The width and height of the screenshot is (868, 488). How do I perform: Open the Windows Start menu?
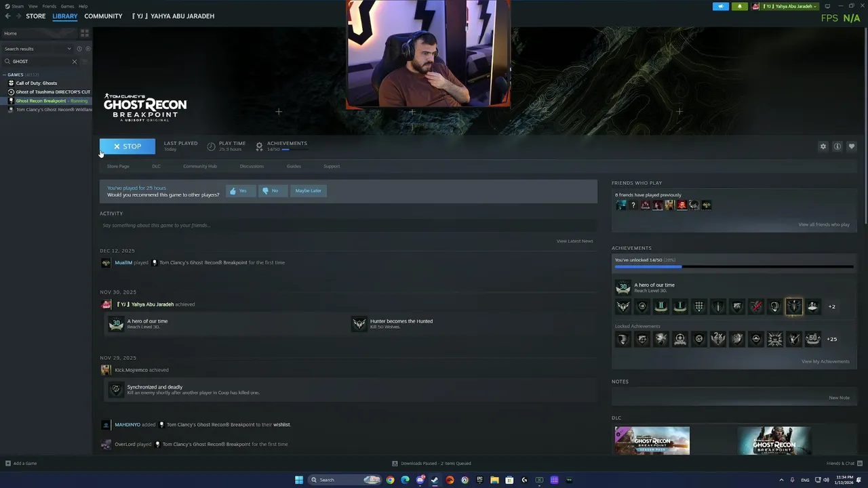(x=299, y=480)
